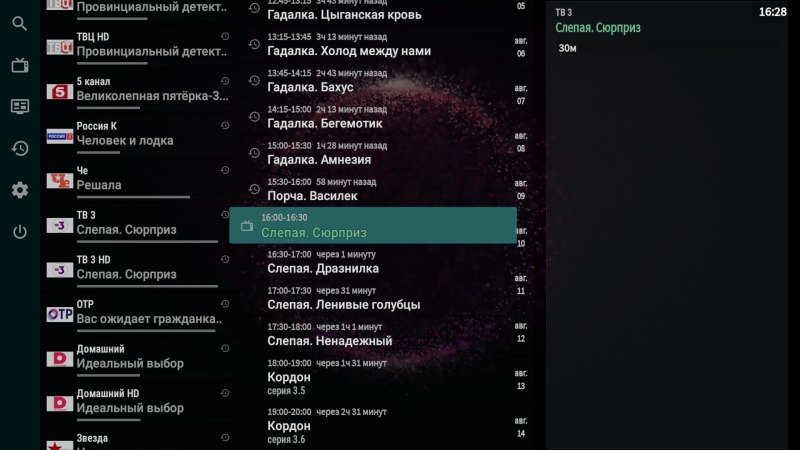Click catch-up icon beside Порча. Василек

click(x=254, y=189)
